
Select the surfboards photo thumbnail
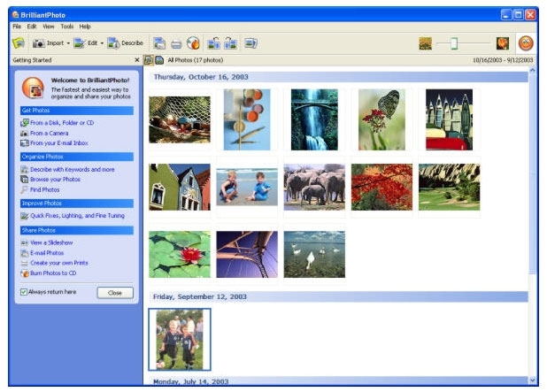pyautogui.click(x=450, y=119)
